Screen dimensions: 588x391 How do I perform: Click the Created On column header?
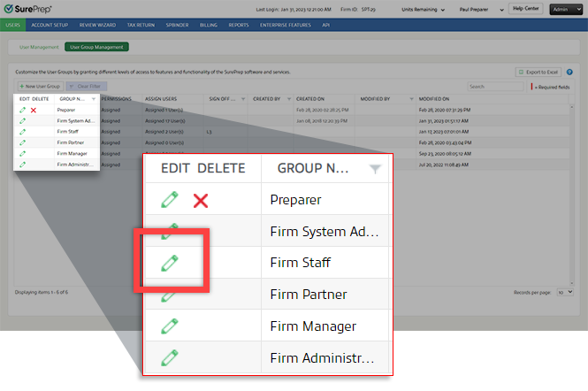[310, 99]
